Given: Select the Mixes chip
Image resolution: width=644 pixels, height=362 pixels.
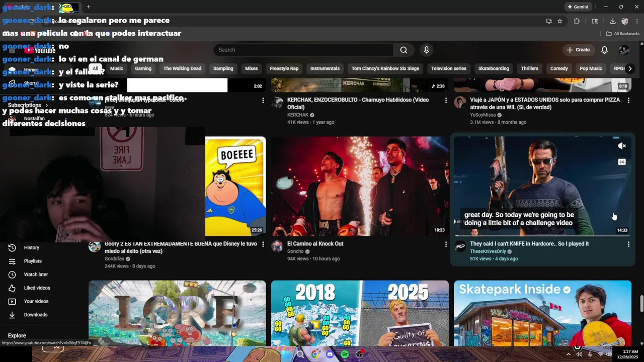Looking at the screenshot, I should click(252, 68).
